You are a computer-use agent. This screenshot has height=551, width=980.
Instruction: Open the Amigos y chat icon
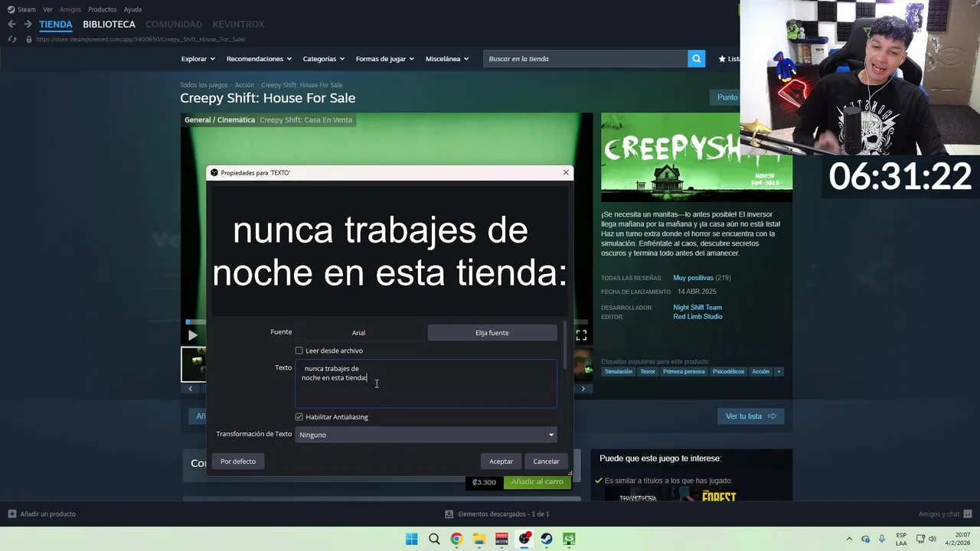[x=968, y=514]
